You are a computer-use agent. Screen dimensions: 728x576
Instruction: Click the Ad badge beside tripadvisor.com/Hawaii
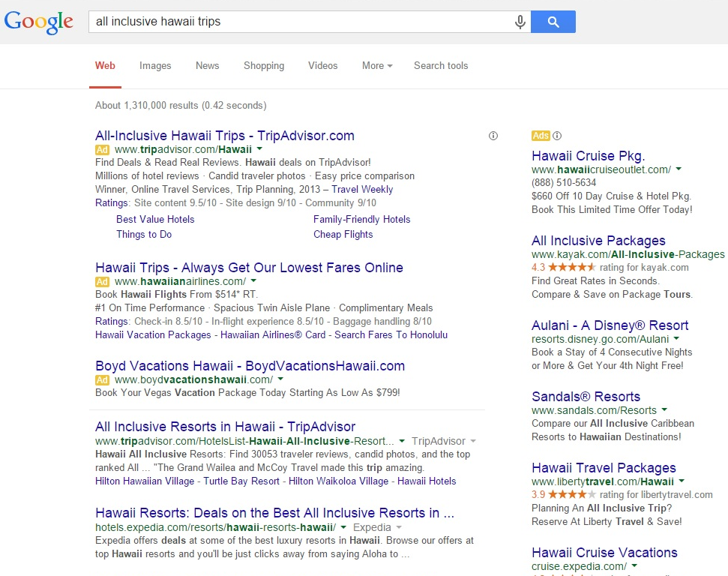102,149
